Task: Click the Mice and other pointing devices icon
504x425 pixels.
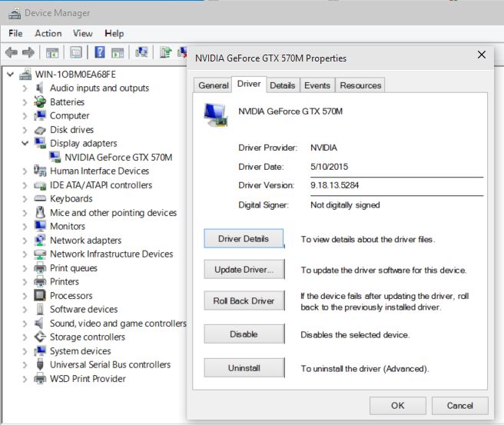Action: pos(40,212)
